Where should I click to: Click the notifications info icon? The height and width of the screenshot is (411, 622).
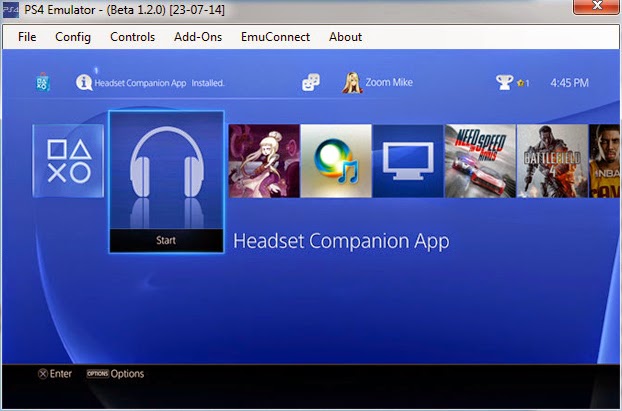coord(84,83)
